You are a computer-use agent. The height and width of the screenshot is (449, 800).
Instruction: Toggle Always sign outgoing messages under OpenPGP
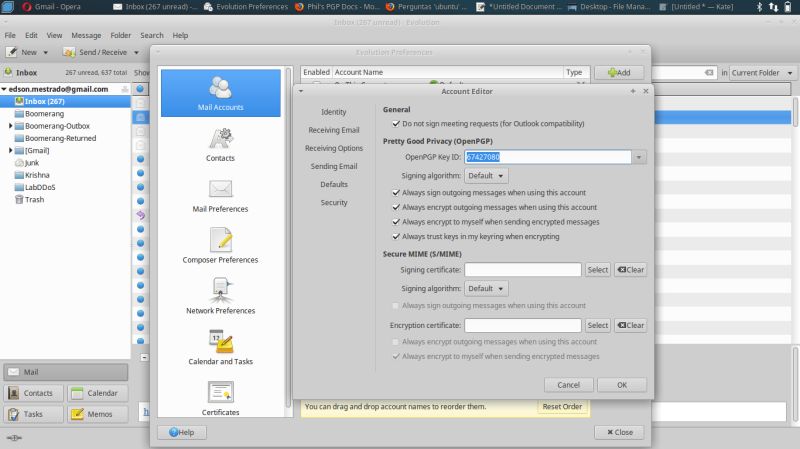coord(396,192)
